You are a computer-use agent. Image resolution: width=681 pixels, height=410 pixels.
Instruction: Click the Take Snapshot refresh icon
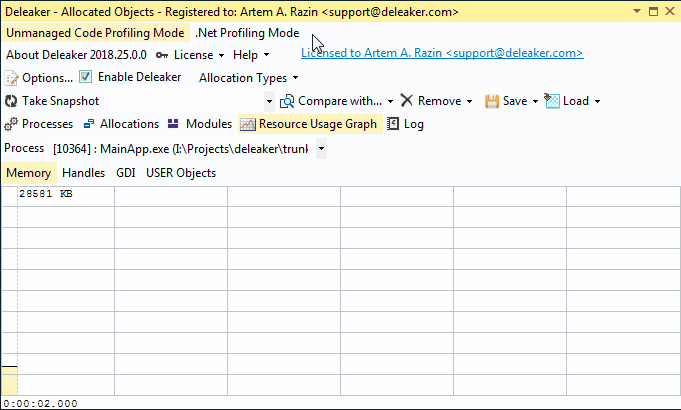(x=11, y=101)
